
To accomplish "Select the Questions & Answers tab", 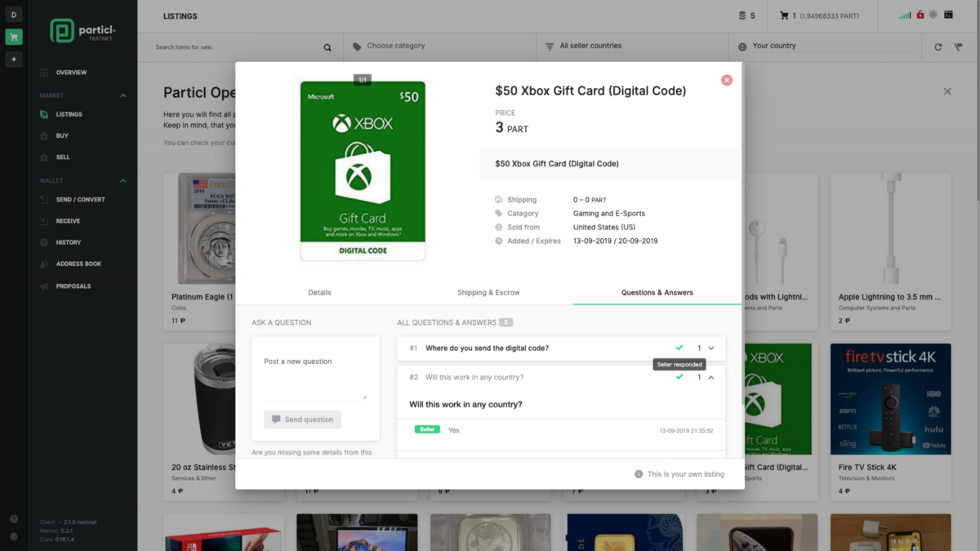I will [657, 292].
